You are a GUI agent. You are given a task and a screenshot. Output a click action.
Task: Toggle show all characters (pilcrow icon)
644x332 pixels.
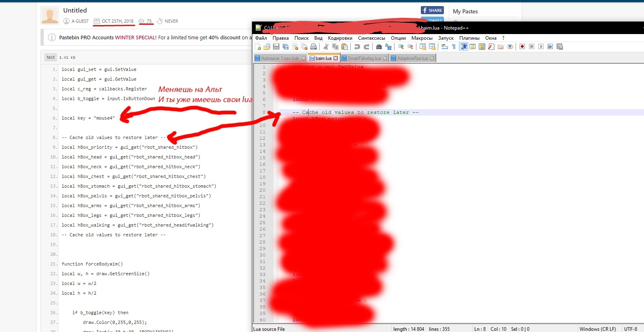click(454, 47)
